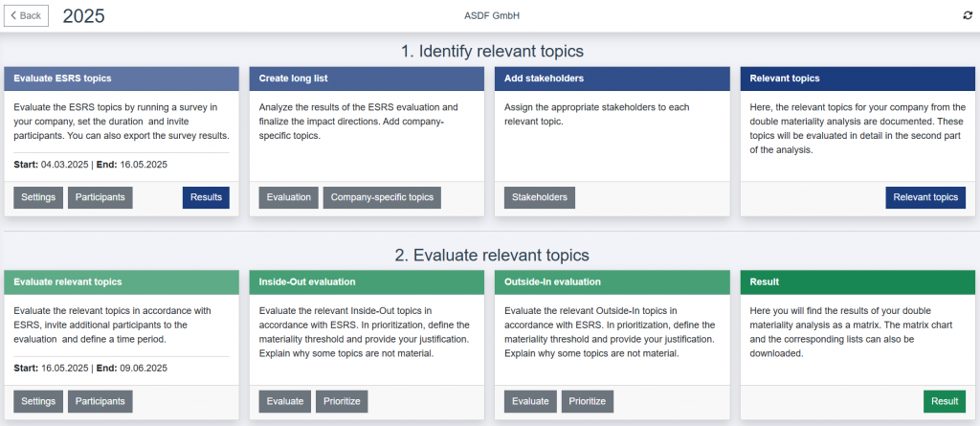Click Prioritize under Outside-In evaluation

pyautogui.click(x=588, y=401)
